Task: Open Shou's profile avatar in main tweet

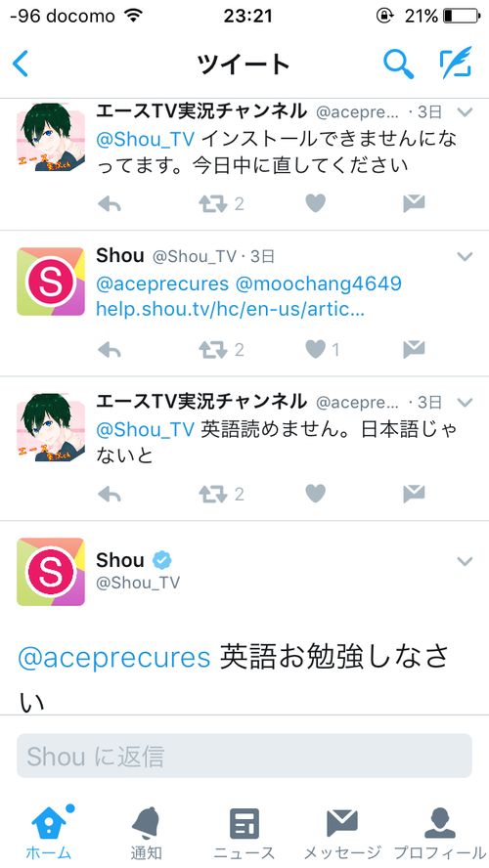Action: [x=51, y=571]
